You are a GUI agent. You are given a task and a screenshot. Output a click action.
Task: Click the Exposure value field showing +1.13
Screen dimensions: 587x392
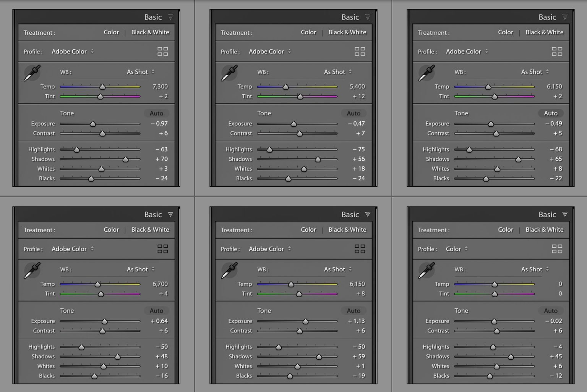(x=356, y=321)
